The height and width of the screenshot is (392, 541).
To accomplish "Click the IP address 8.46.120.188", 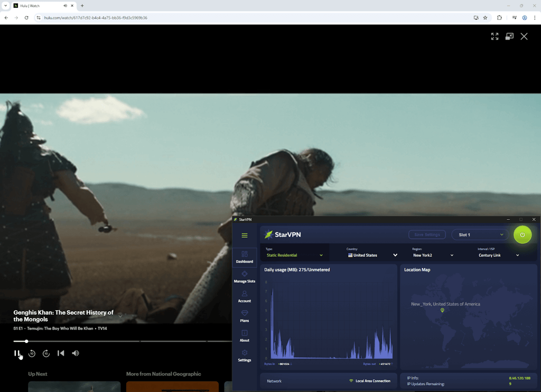I will [x=520, y=378].
